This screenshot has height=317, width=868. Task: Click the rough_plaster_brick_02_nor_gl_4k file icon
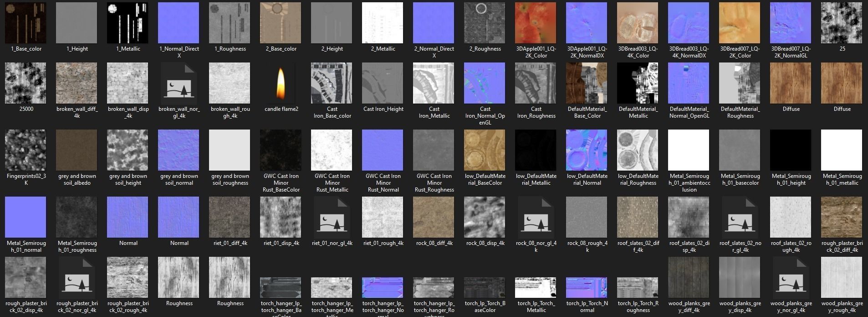[77, 277]
